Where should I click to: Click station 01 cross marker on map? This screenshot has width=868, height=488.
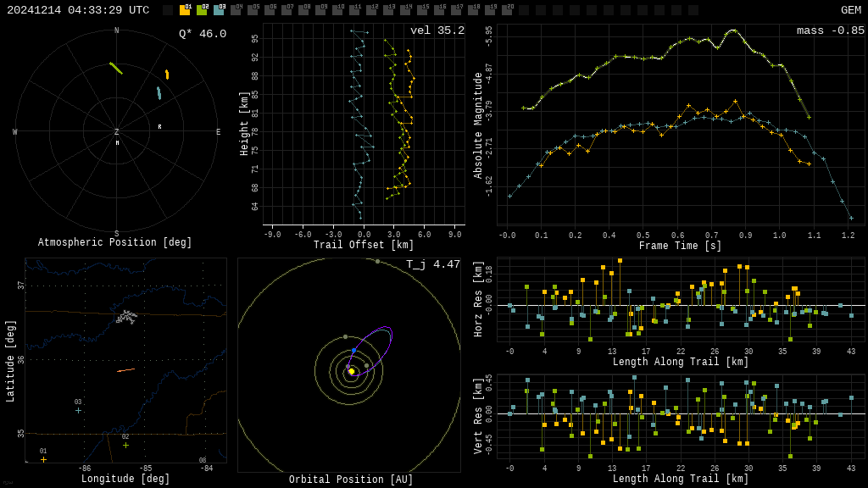click(x=43, y=459)
